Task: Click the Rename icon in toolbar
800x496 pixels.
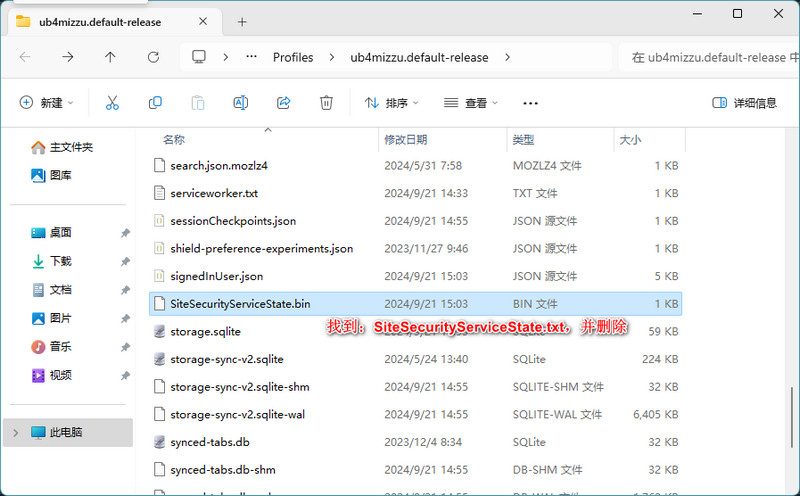Action: (x=241, y=103)
